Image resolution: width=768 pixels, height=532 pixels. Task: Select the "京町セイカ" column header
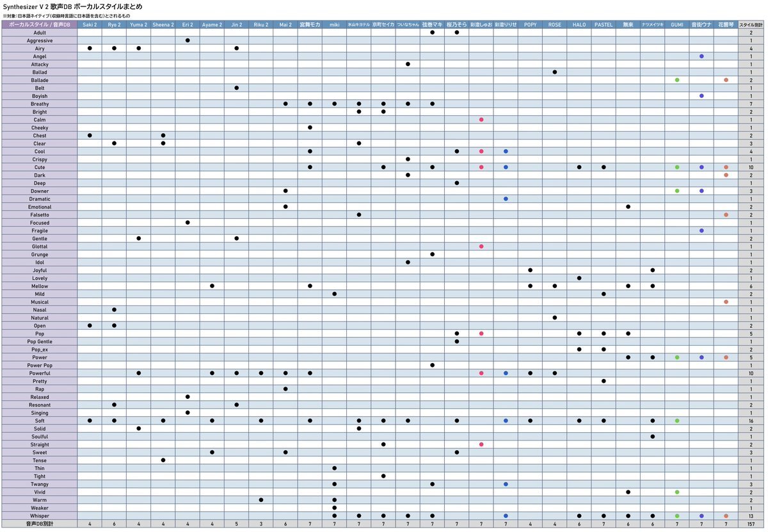point(383,24)
